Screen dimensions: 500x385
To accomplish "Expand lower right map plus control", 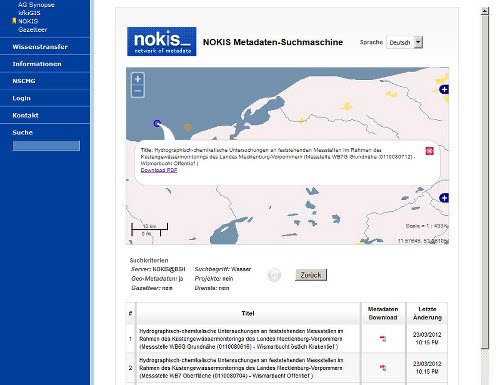I will pyautogui.click(x=444, y=198).
